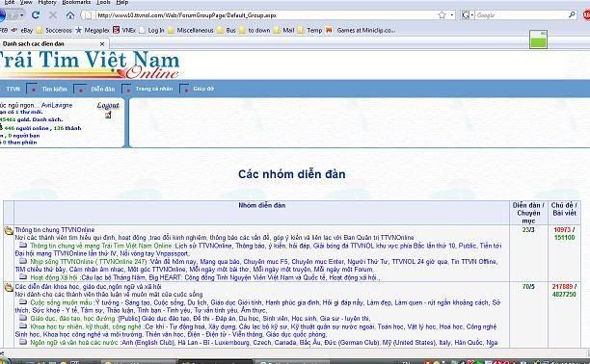590x364 pixels.
Task: Click into the URL address field
Action: tap(263, 15)
